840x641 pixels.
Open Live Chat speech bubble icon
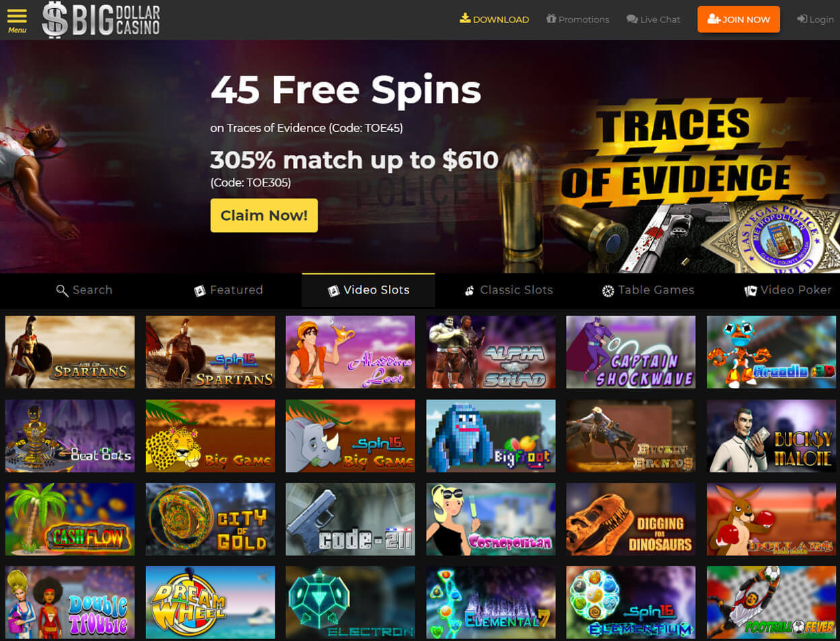pos(632,20)
